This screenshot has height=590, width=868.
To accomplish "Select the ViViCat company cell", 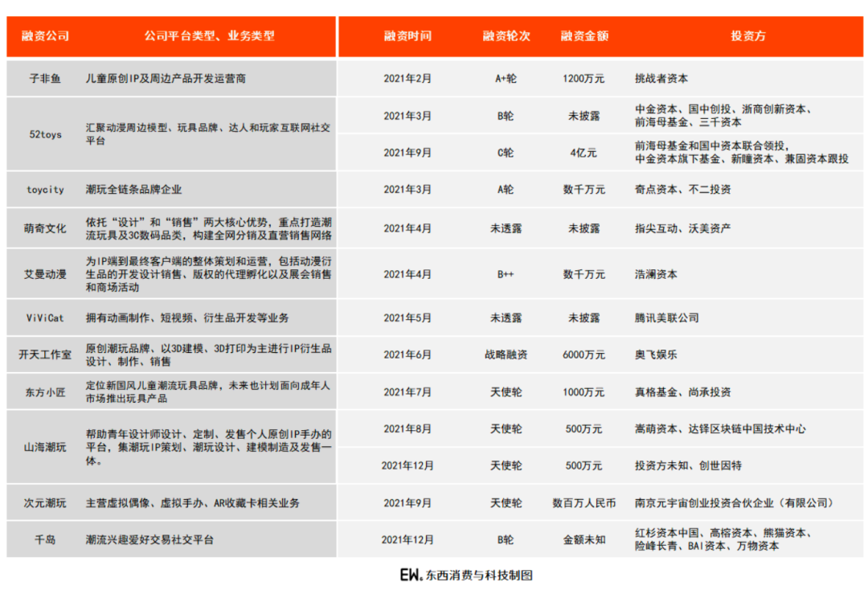I will coord(45,318).
